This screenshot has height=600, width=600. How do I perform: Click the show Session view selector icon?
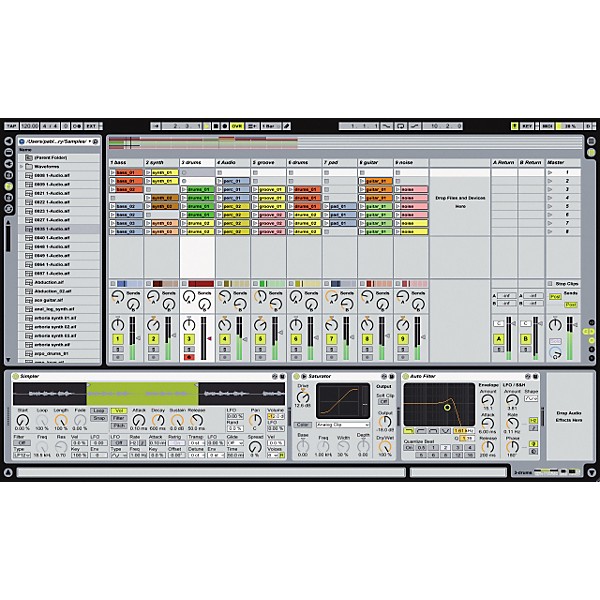pyautogui.click(x=591, y=152)
